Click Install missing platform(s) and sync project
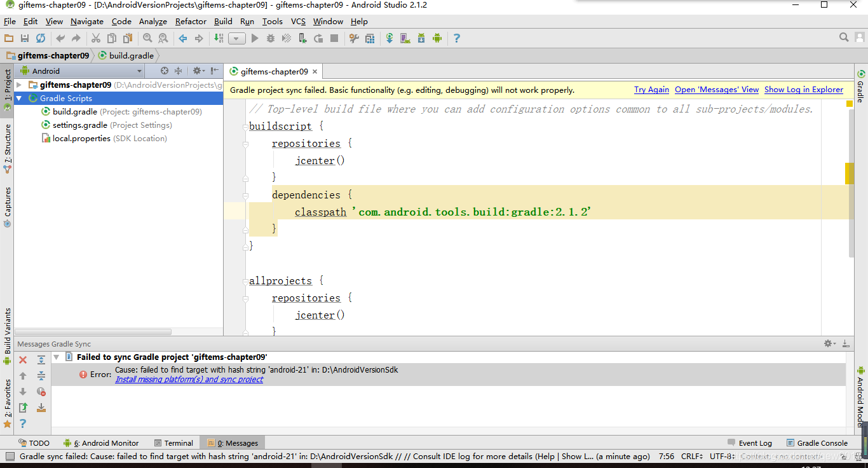The image size is (868, 468). pyautogui.click(x=189, y=379)
